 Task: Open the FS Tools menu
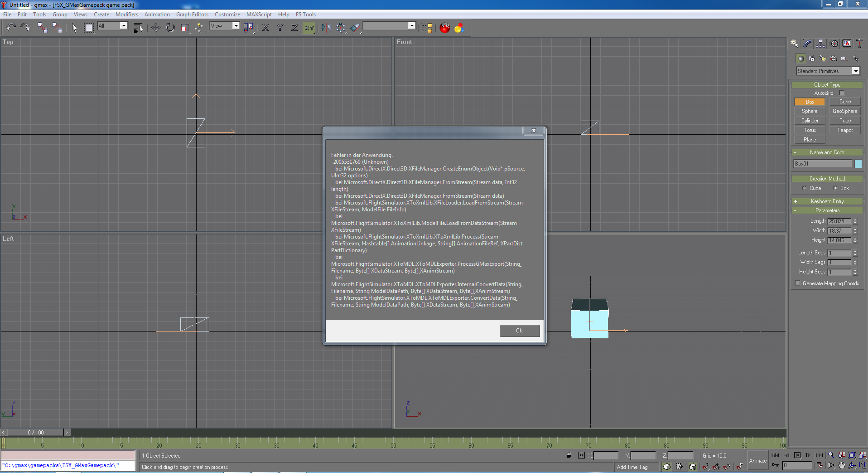pyautogui.click(x=306, y=15)
